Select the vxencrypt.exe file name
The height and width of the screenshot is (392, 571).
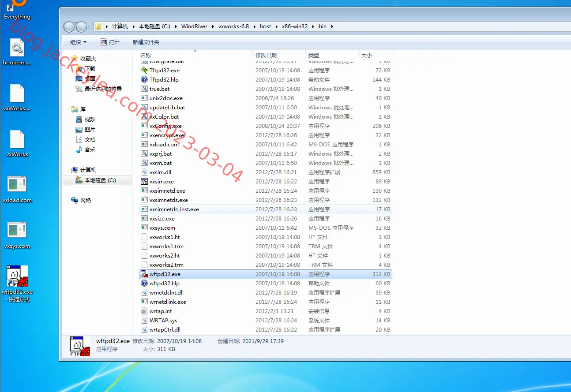pos(167,135)
